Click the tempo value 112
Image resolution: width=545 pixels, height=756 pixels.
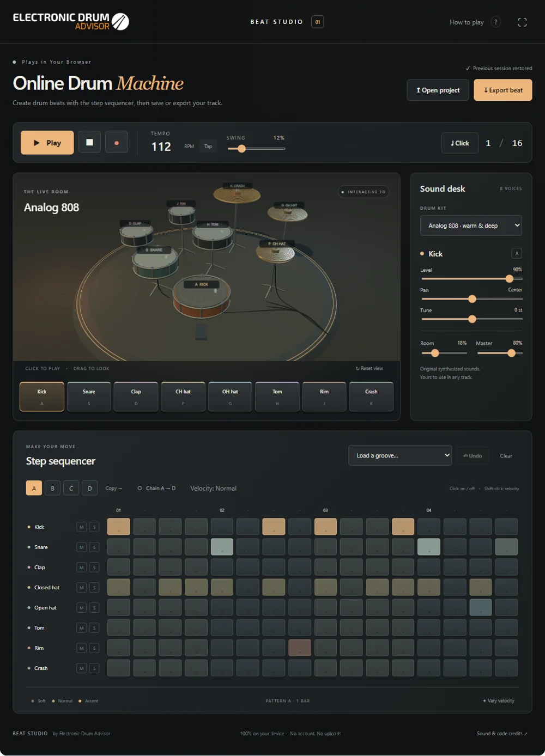(161, 147)
